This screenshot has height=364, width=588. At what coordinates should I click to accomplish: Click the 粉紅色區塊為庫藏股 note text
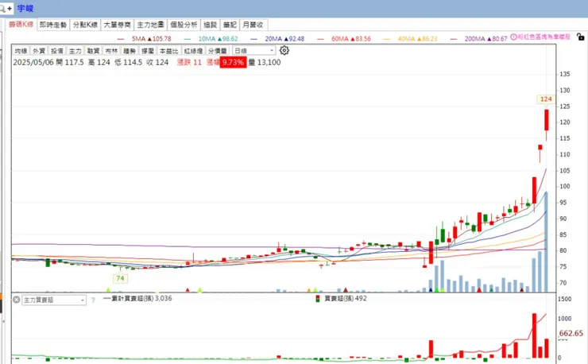click(x=544, y=37)
